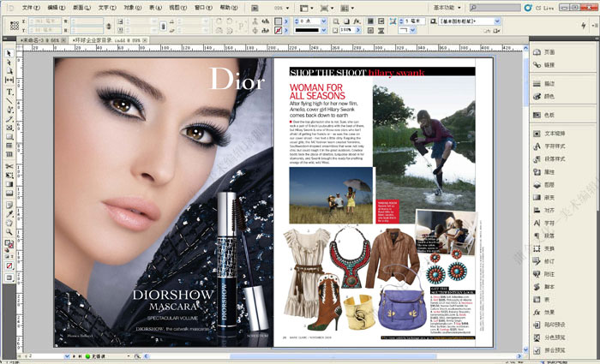The width and height of the screenshot is (600, 364).
Task: Select the Eyedropper tool
Action: click(x=9, y=214)
